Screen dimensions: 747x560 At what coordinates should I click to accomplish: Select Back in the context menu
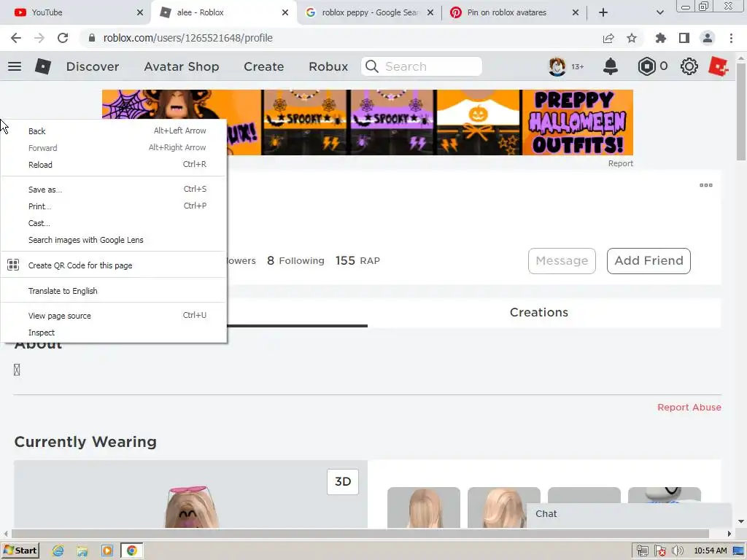114,131
